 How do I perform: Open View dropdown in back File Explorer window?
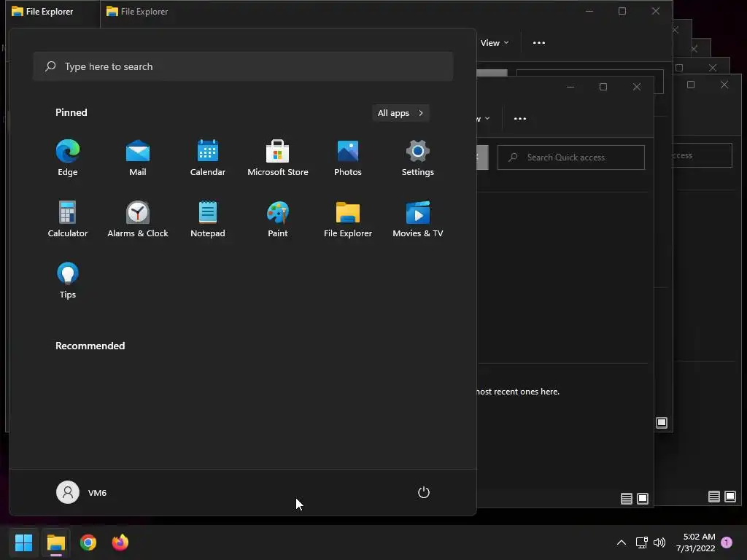(495, 43)
